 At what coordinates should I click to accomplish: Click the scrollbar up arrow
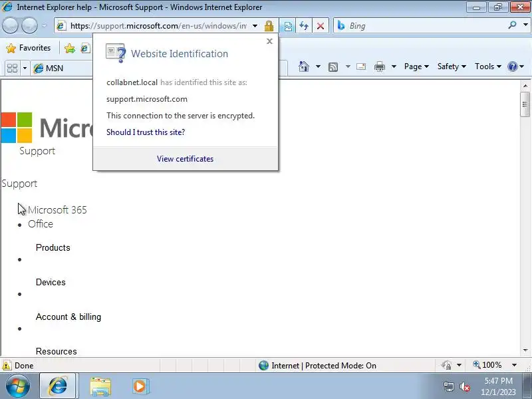pos(525,86)
